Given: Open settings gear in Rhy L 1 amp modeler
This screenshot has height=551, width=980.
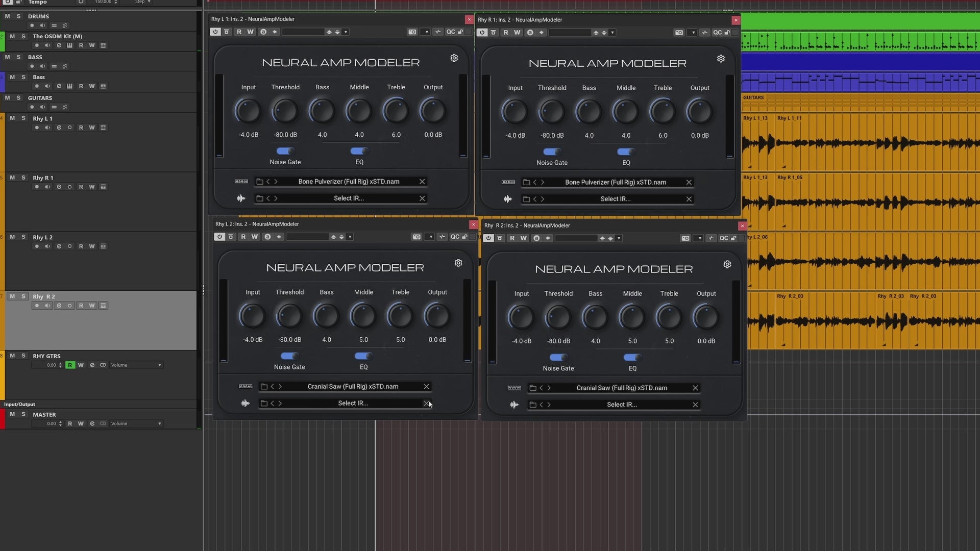Looking at the screenshot, I should point(454,58).
